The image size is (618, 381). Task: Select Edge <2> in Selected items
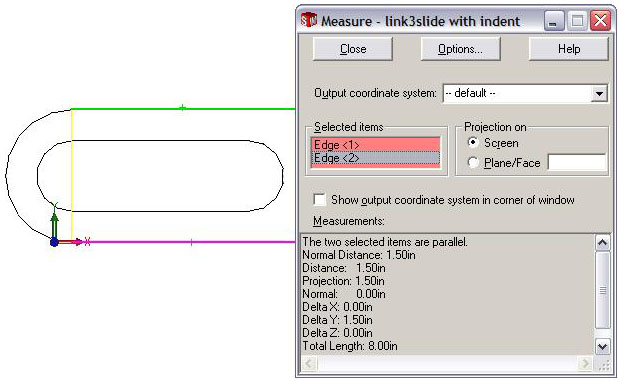375,158
